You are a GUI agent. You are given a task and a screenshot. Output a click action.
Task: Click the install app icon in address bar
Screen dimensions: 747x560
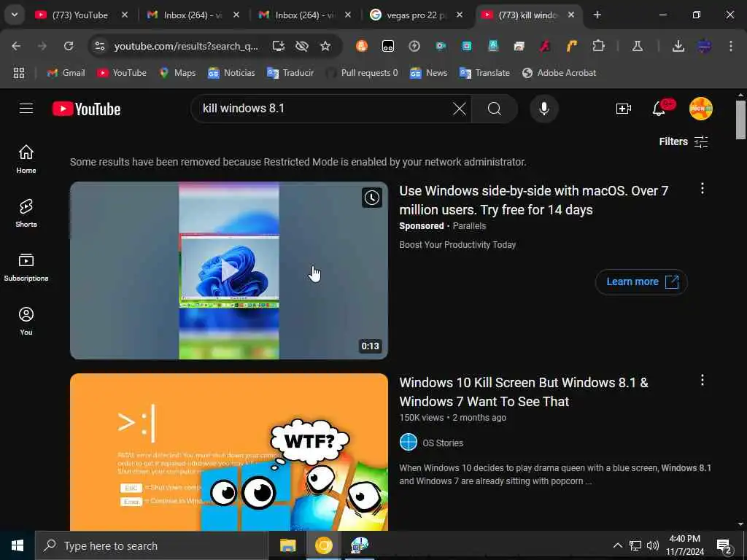278,46
